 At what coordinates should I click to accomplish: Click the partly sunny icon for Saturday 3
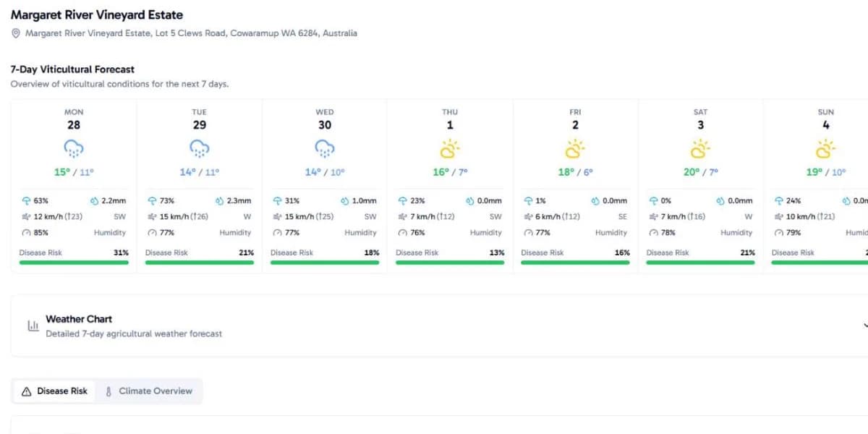pyautogui.click(x=700, y=150)
